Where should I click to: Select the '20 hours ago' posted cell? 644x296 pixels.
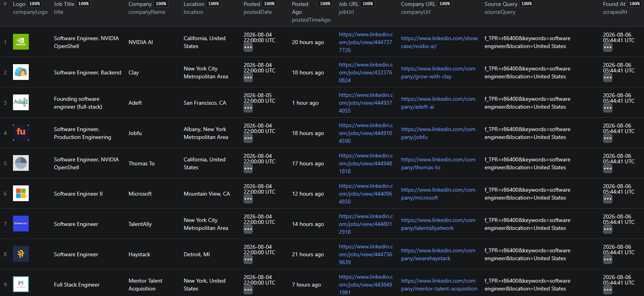(308, 42)
